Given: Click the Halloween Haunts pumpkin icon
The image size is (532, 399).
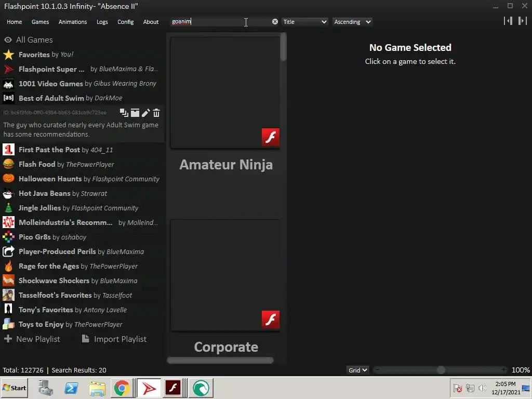Looking at the screenshot, I should tap(8, 179).
